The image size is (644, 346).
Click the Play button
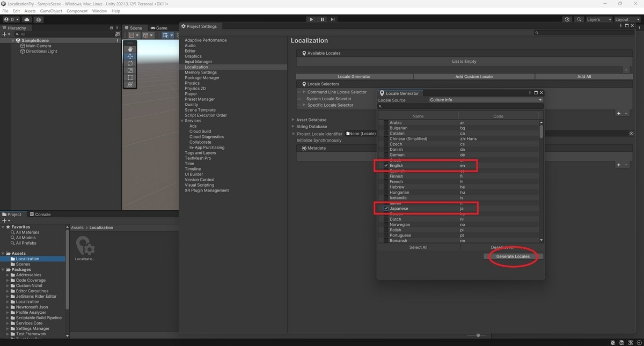coord(311,19)
